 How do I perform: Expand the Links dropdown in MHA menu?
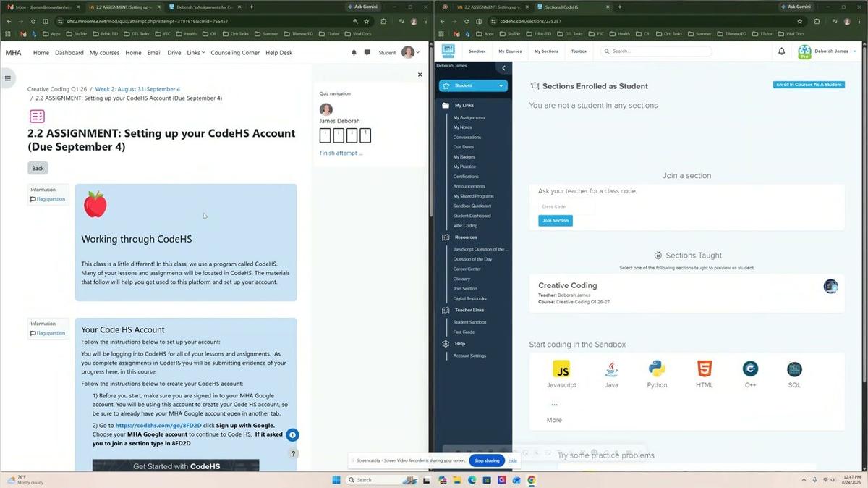click(x=196, y=53)
